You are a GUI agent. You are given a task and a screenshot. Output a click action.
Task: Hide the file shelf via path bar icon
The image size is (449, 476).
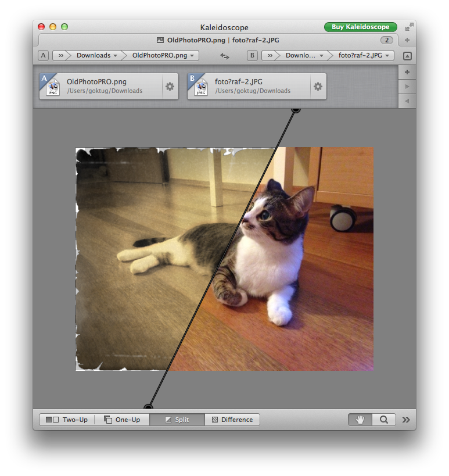coord(407,56)
